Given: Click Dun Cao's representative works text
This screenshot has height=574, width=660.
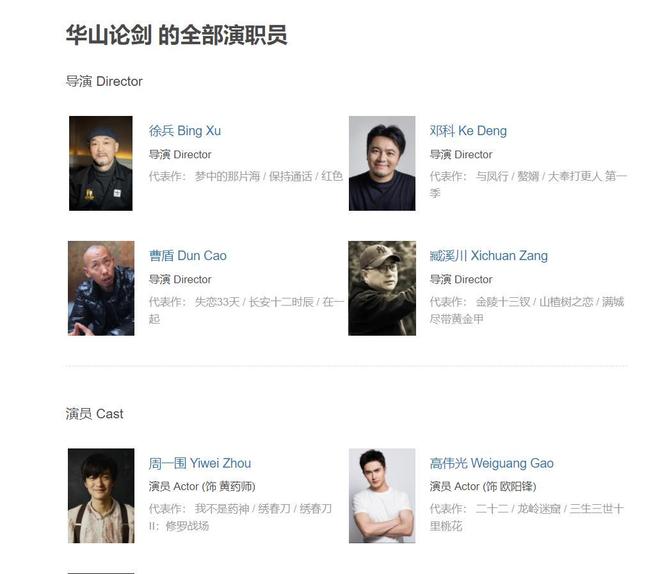Looking at the screenshot, I should click(246, 310).
